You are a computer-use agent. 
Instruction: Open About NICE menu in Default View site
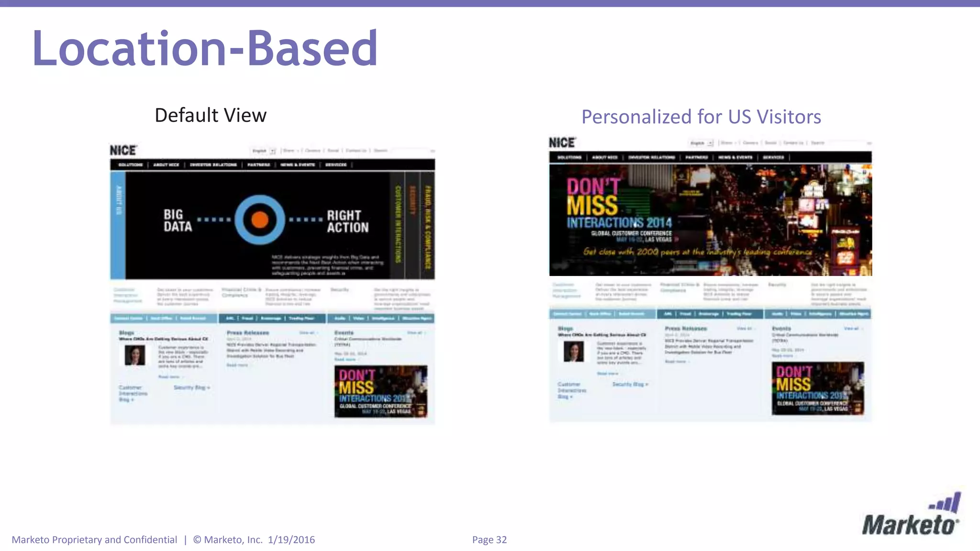click(166, 165)
